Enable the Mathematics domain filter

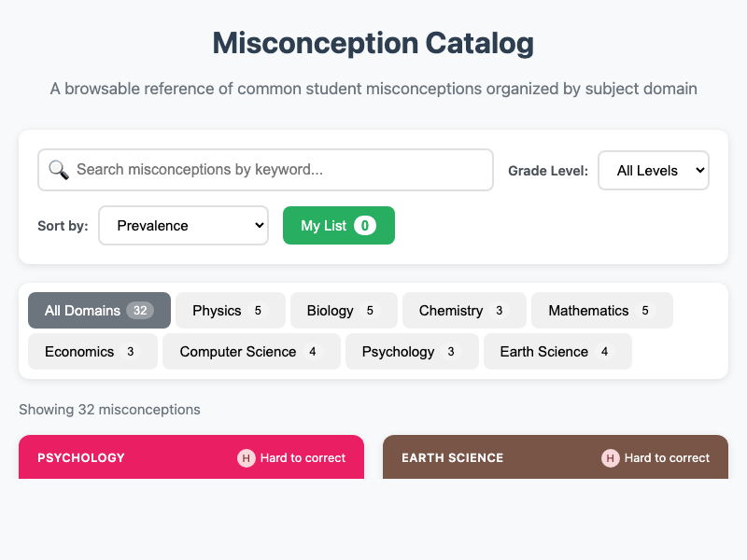click(x=594, y=310)
